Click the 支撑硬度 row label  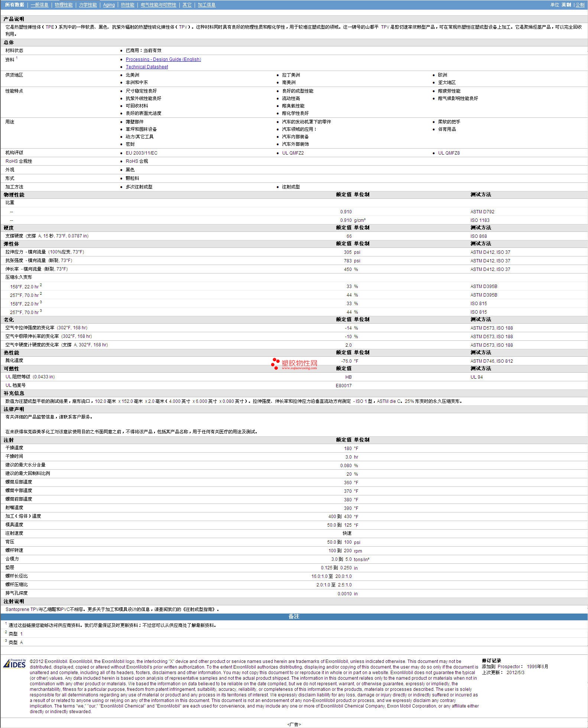pyautogui.click(x=46, y=236)
